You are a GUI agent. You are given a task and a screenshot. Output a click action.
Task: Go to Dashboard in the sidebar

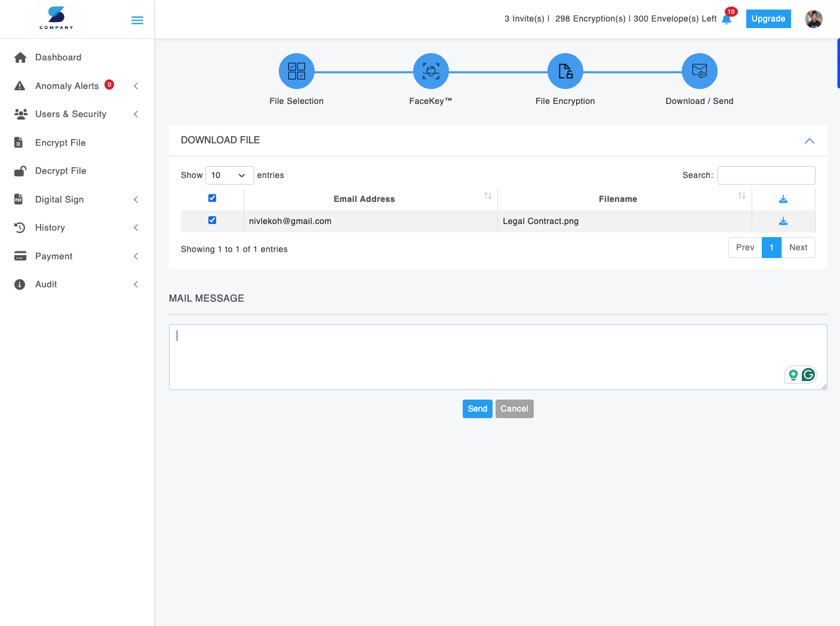58,57
